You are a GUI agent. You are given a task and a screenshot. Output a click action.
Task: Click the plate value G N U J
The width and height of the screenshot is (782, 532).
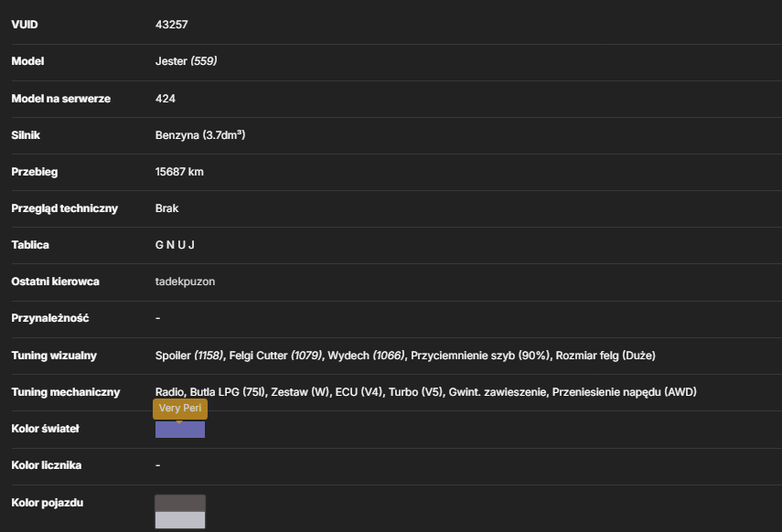(175, 245)
